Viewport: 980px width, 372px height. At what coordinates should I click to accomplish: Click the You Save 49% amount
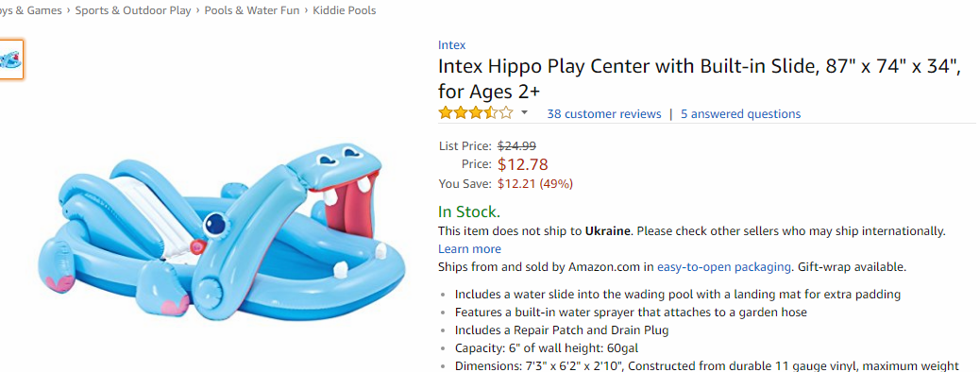point(535,184)
